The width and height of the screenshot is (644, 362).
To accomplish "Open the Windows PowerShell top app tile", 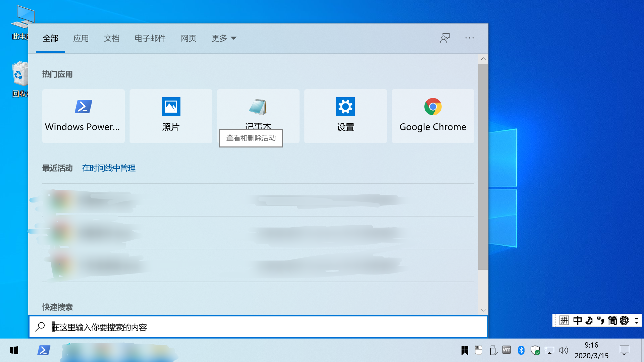I will 83,116.
